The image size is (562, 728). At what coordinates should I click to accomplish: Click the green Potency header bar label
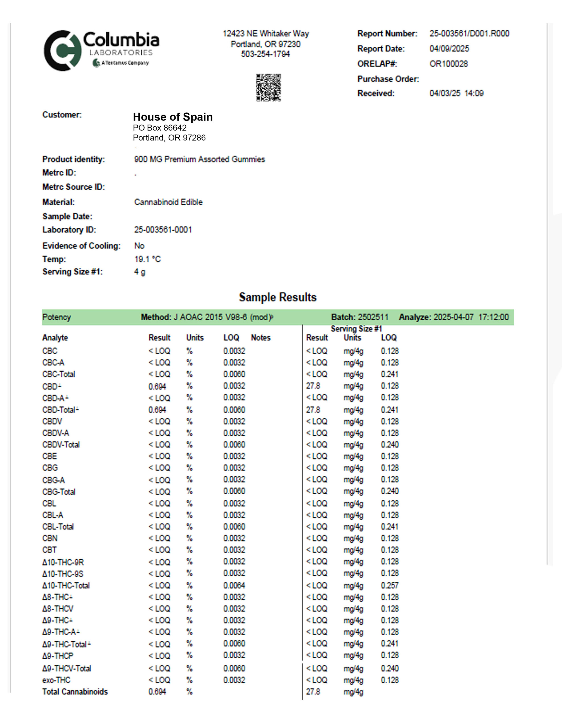(57, 317)
